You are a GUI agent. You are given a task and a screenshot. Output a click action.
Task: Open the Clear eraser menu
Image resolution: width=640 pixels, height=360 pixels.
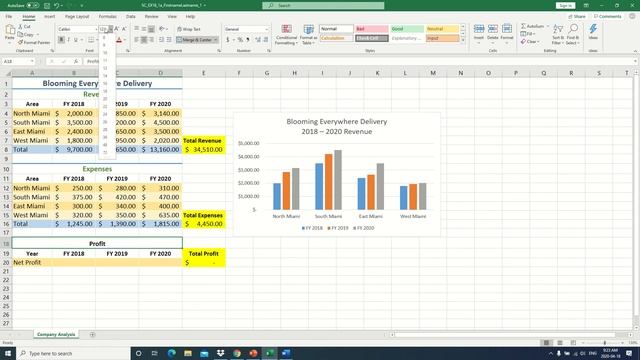pyautogui.click(x=529, y=42)
